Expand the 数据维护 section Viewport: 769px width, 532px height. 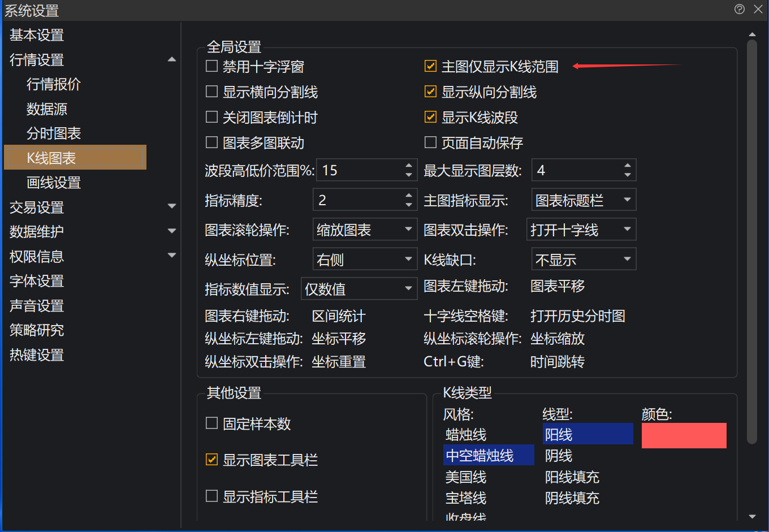[172, 231]
